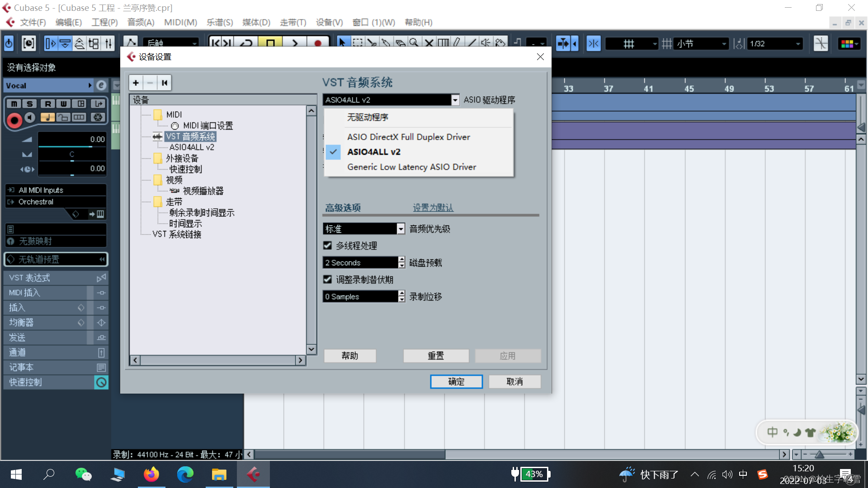Enable ASIO DirectX Full Duplex Driver
The image size is (868, 488).
tap(410, 136)
